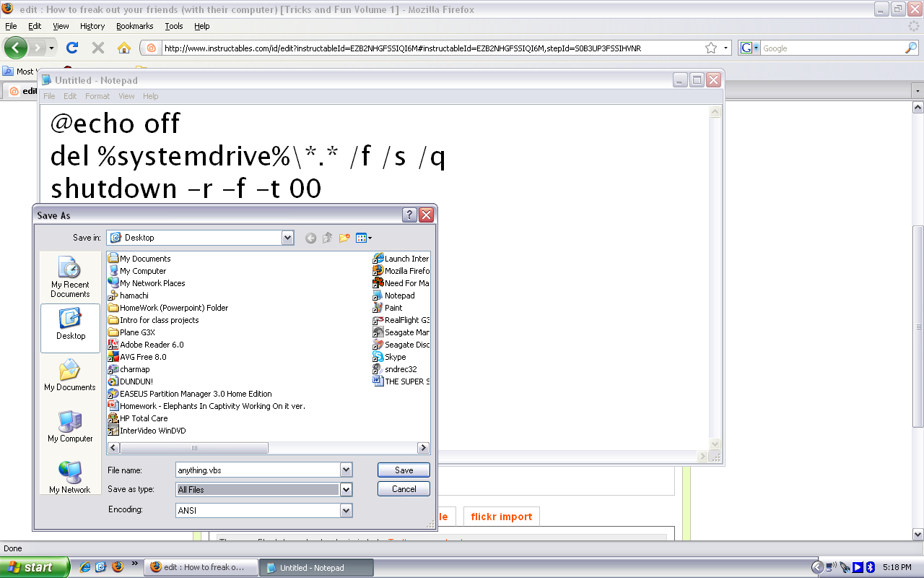This screenshot has height=578, width=924.
Task: Switch to Firefox taskbar button
Action: [x=201, y=567]
